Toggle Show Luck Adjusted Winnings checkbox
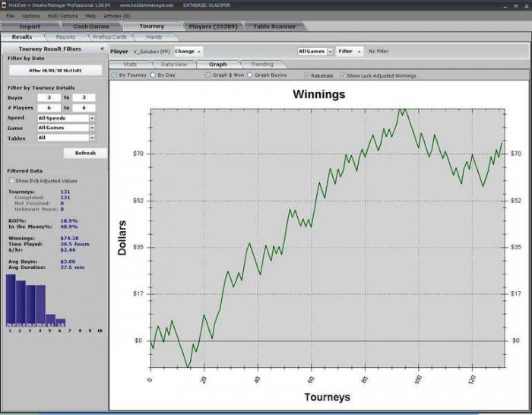 coord(343,76)
